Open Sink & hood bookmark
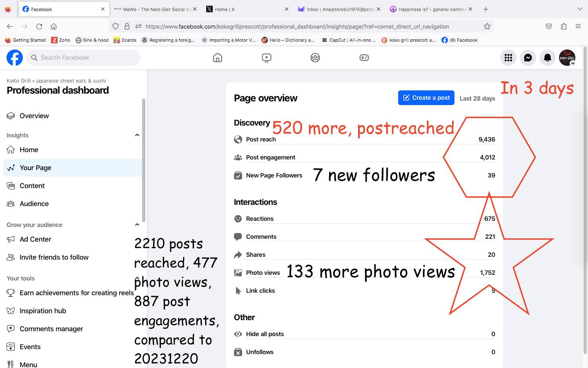The image size is (588, 368). click(92, 40)
